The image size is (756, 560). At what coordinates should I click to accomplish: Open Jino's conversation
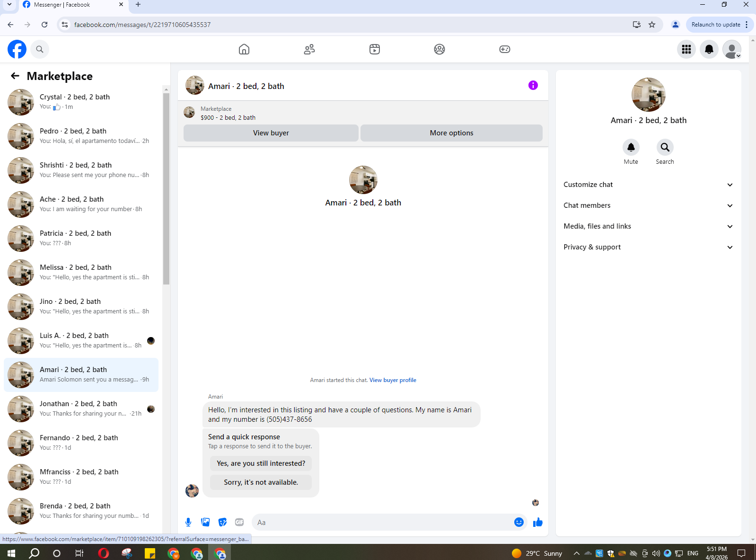pyautogui.click(x=81, y=307)
